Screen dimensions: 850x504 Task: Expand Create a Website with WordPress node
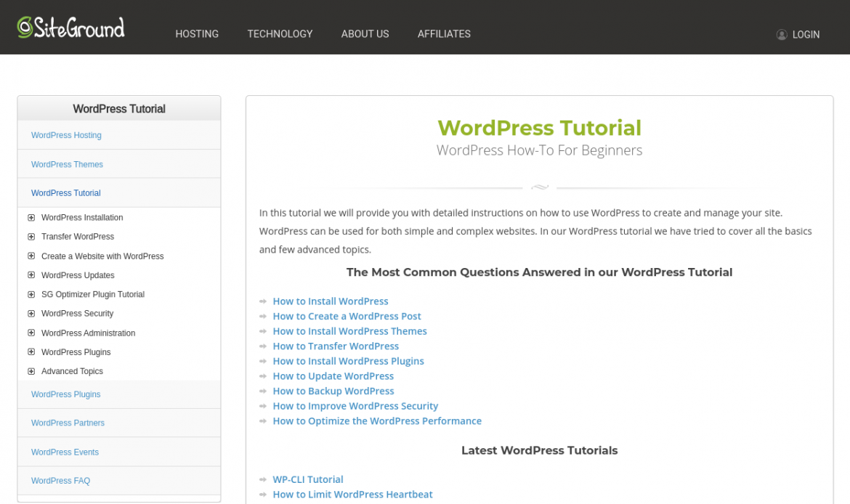(x=31, y=256)
